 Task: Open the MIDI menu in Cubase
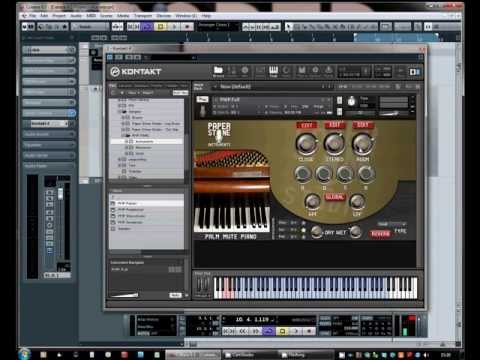(91, 16)
